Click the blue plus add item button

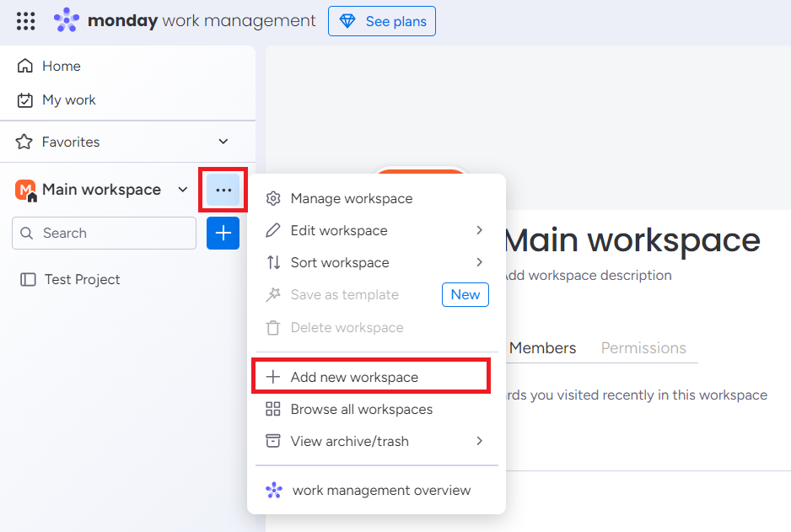pyautogui.click(x=223, y=233)
